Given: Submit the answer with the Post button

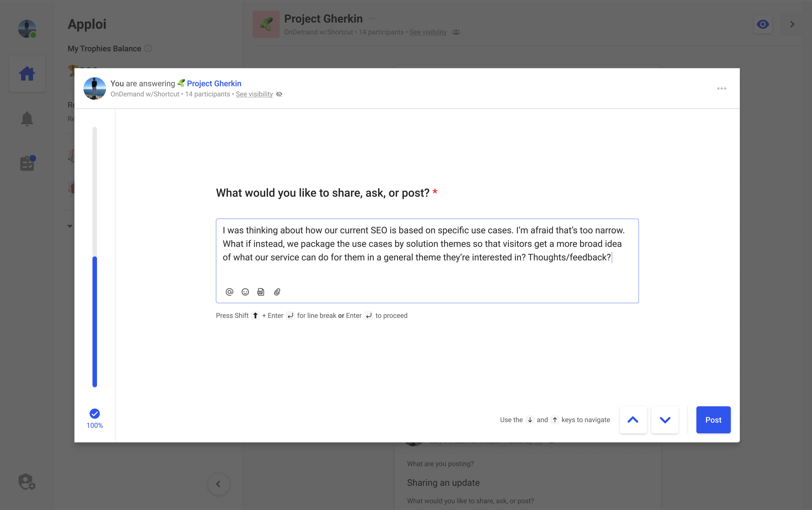Looking at the screenshot, I should [713, 420].
